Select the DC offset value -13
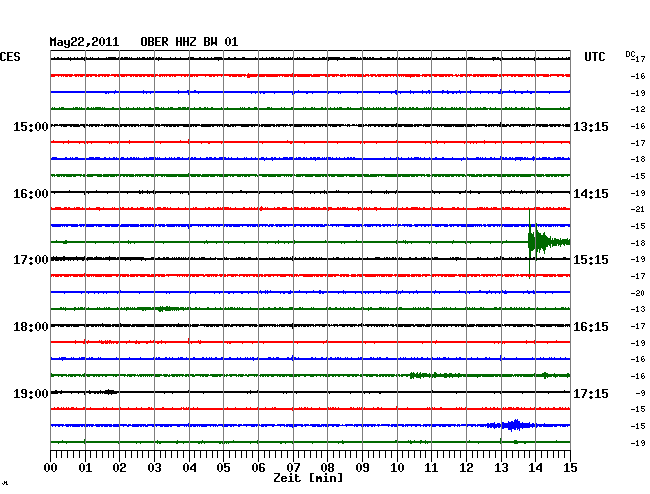The width and height of the screenshot is (650, 494). (638, 309)
